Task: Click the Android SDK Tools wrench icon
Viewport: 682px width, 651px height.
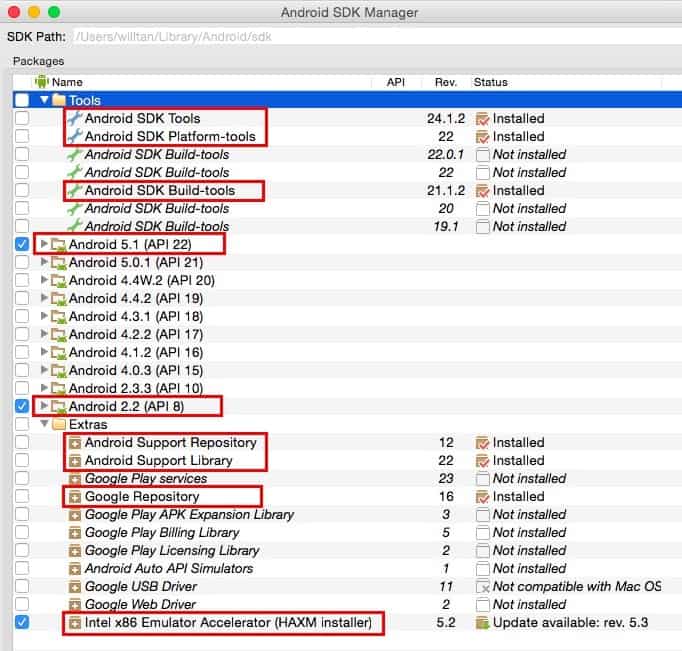Action: tap(75, 118)
